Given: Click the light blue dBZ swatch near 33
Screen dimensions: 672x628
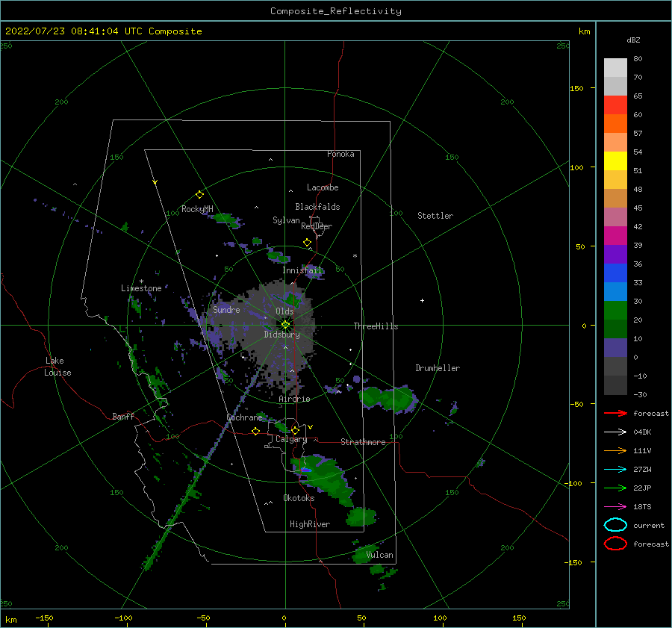Looking at the screenshot, I should point(615,292).
